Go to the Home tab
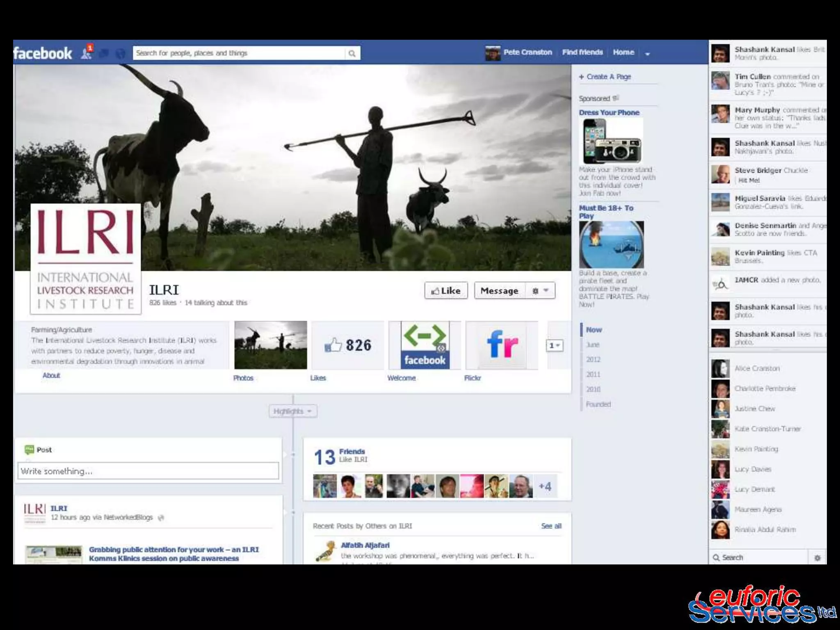The width and height of the screenshot is (840, 630). (x=623, y=52)
